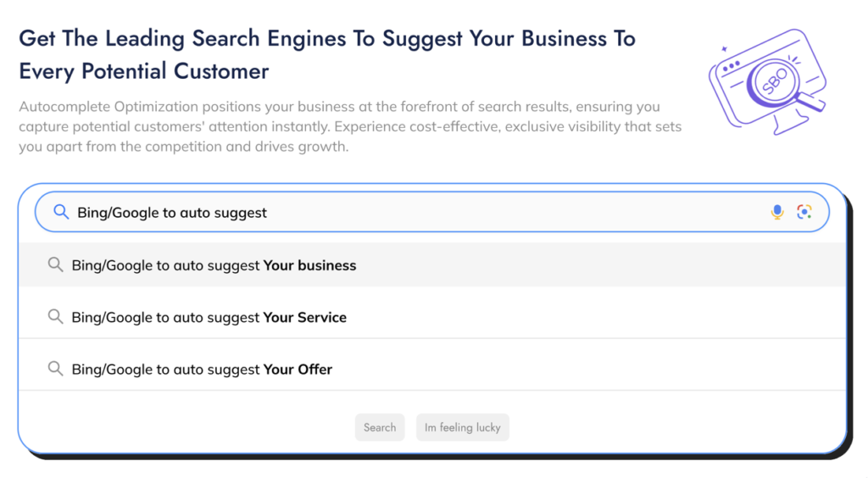
Task: Open the Google Lens camera icon
Action: point(804,212)
